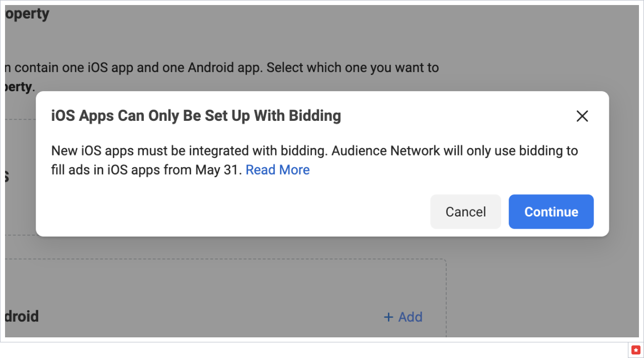Click the X to dismiss the bidding dialog
This screenshot has width=644, height=358.
click(x=582, y=116)
